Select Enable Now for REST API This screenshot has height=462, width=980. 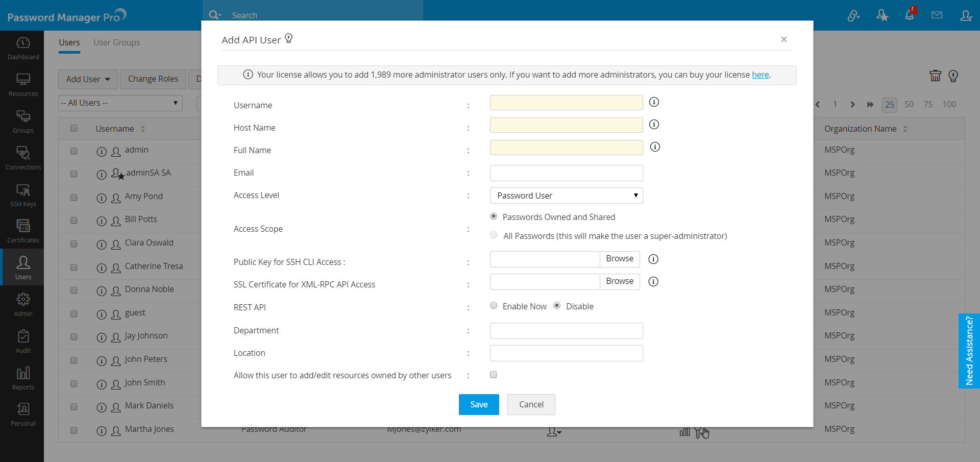coord(494,306)
